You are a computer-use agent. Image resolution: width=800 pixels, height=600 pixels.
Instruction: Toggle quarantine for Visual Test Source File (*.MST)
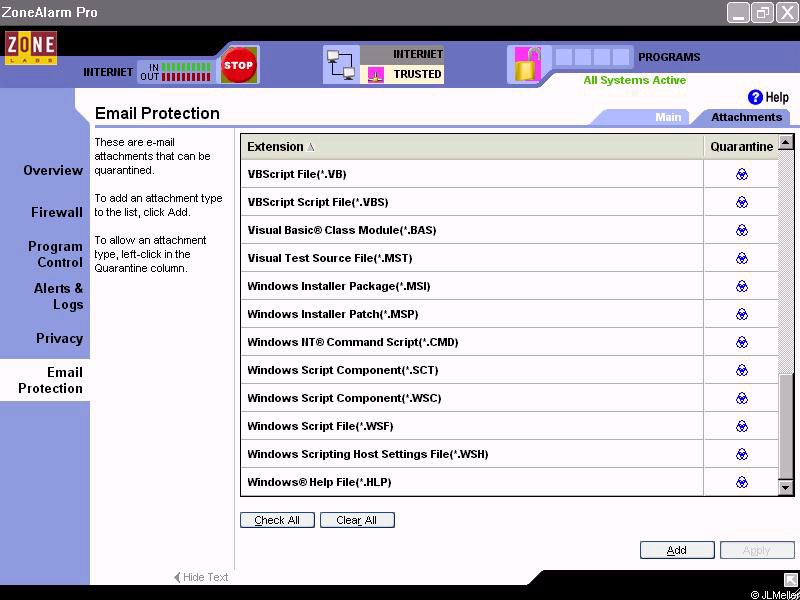point(742,258)
